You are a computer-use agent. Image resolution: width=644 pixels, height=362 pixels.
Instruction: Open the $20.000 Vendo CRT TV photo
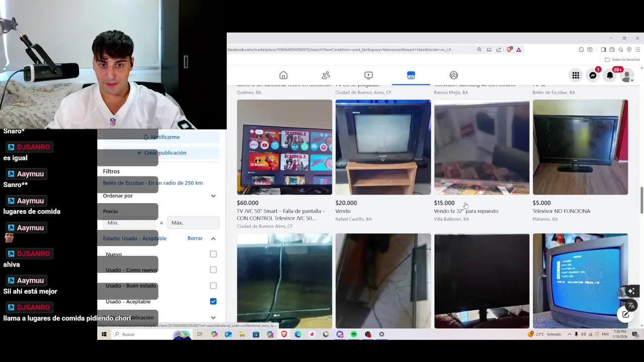383,147
